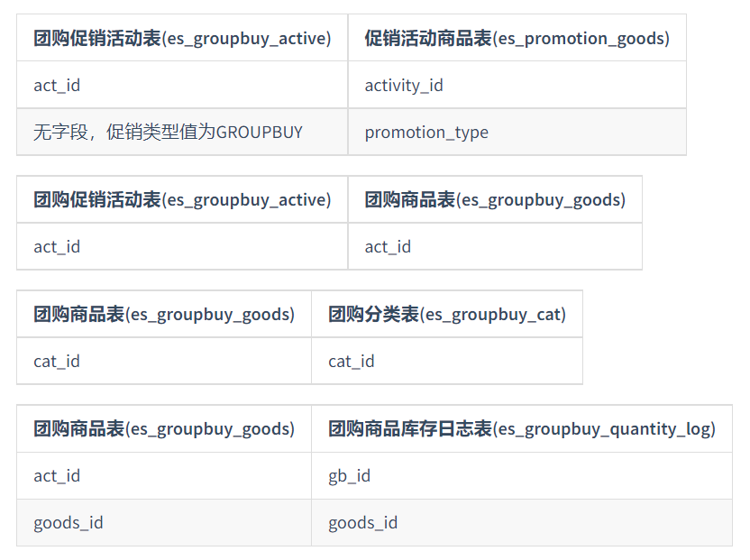
Task: Select act_id in second table's left column
Action: [x=182, y=246]
